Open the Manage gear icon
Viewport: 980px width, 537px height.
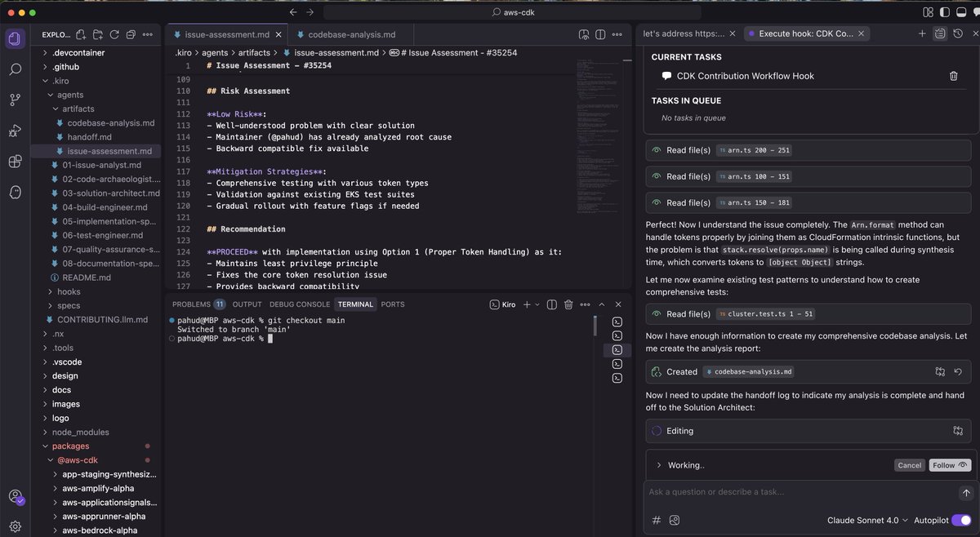15,526
